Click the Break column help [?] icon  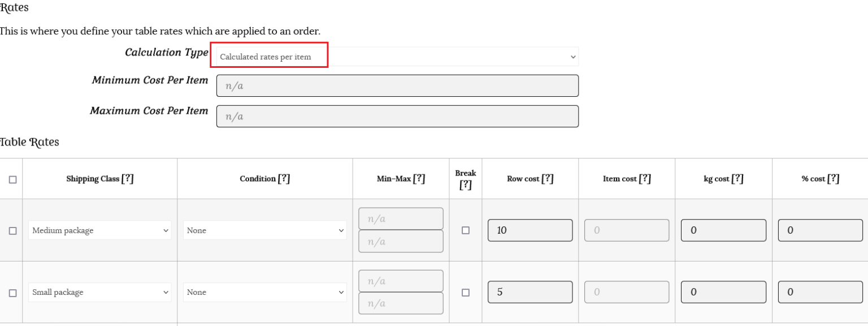coord(466,185)
